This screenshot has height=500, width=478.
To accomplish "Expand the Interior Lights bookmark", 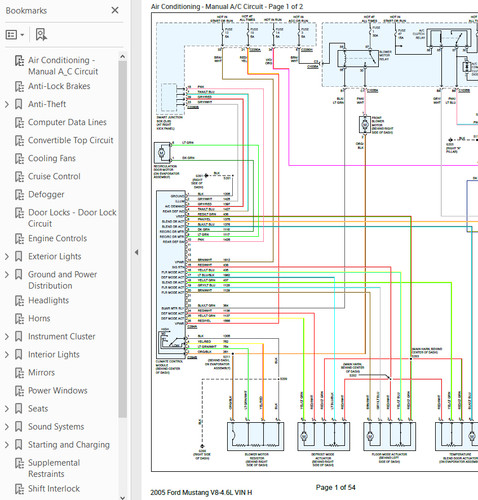I will (x=7, y=355).
